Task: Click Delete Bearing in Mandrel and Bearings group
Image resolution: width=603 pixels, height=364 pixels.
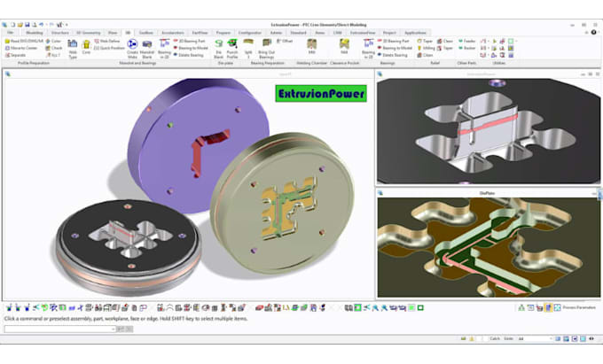Action: [188, 55]
